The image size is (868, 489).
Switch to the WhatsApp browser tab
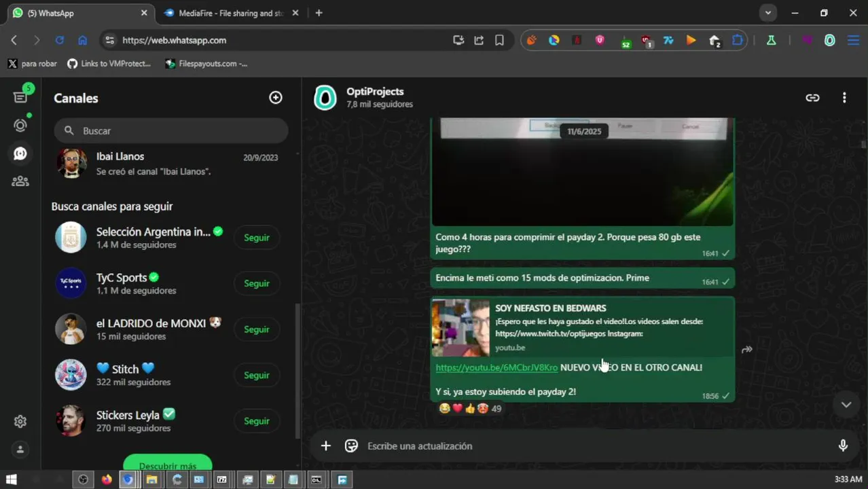point(79,13)
